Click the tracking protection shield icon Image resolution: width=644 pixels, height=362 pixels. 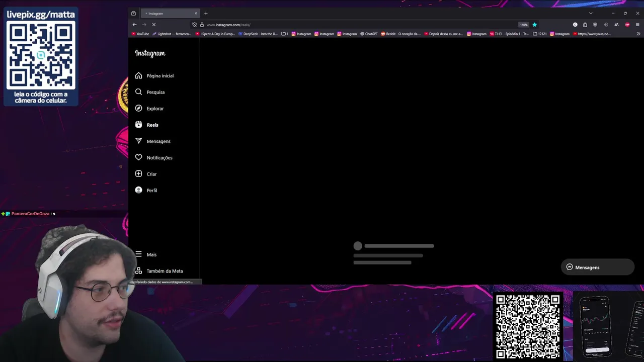[x=194, y=25]
